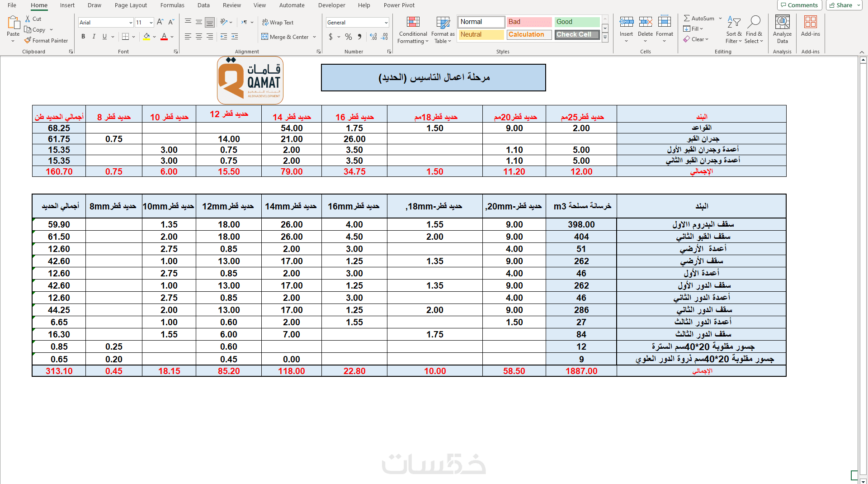The height and width of the screenshot is (484, 868).
Task: Click the Increase Indent icon
Action: [x=235, y=37]
